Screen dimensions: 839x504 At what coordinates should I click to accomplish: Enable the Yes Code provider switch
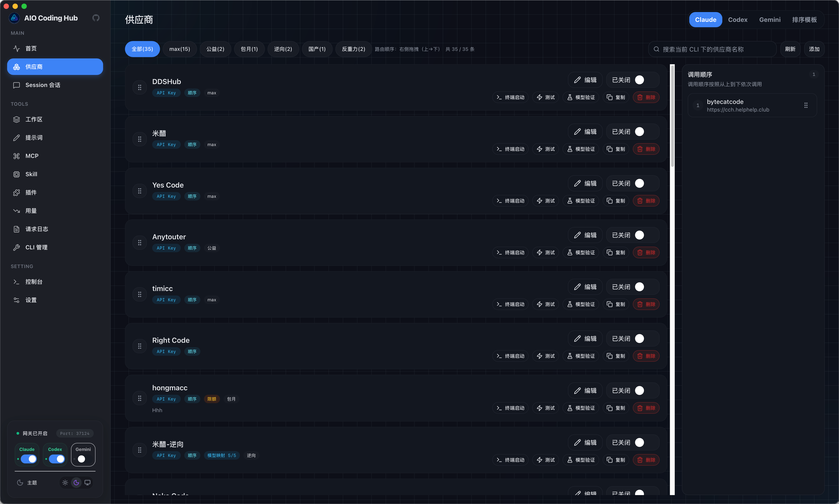click(x=644, y=183)
